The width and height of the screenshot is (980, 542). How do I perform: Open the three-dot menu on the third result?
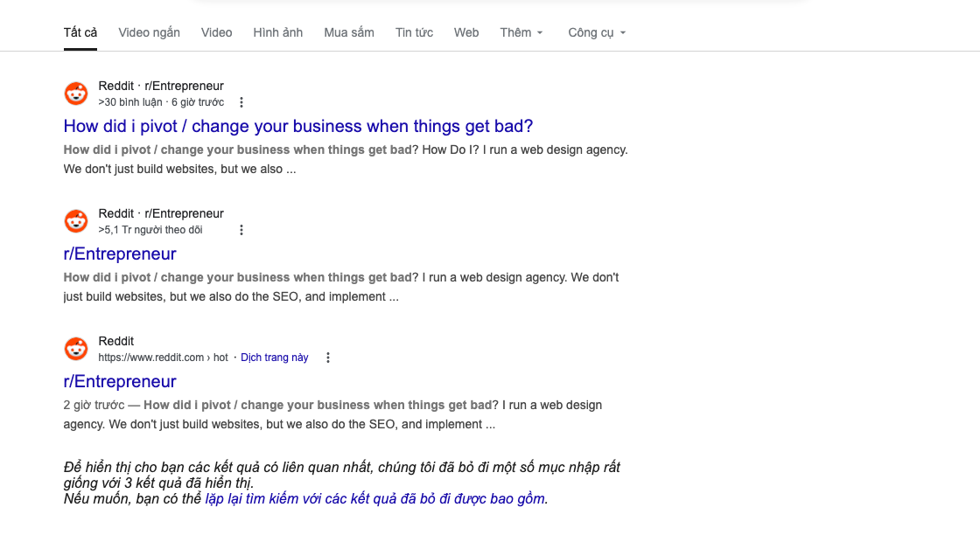(327, 358)
